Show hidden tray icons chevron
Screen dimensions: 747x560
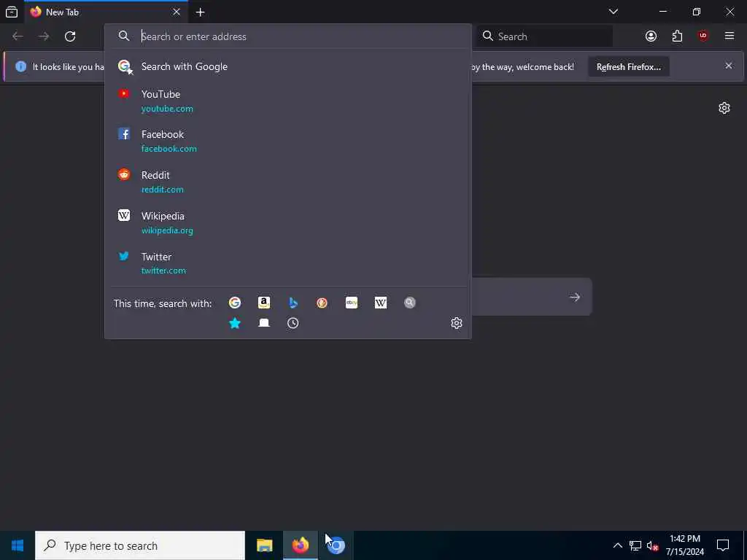pos(617,545)
